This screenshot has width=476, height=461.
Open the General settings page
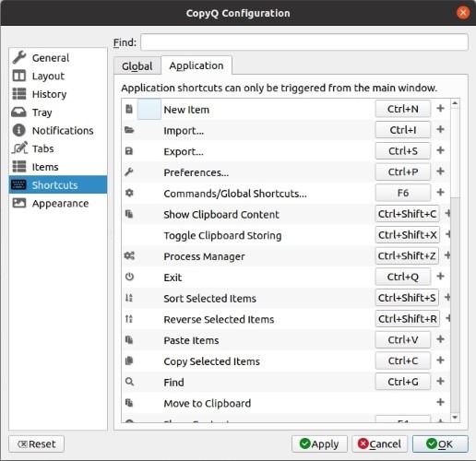click(x=58, y=58)
